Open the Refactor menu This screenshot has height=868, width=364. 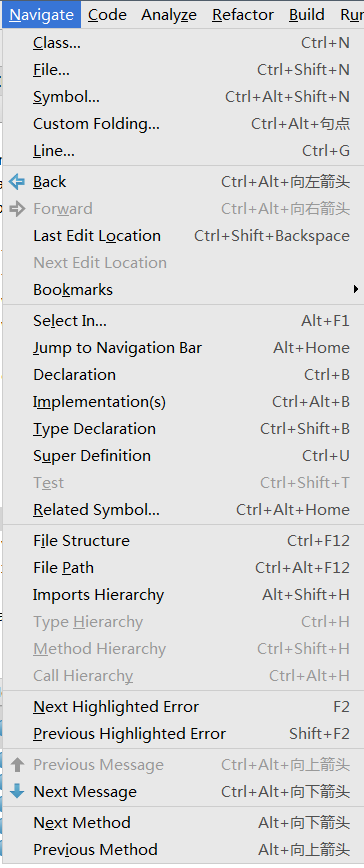pyautogui.click(x=243, y=14)
